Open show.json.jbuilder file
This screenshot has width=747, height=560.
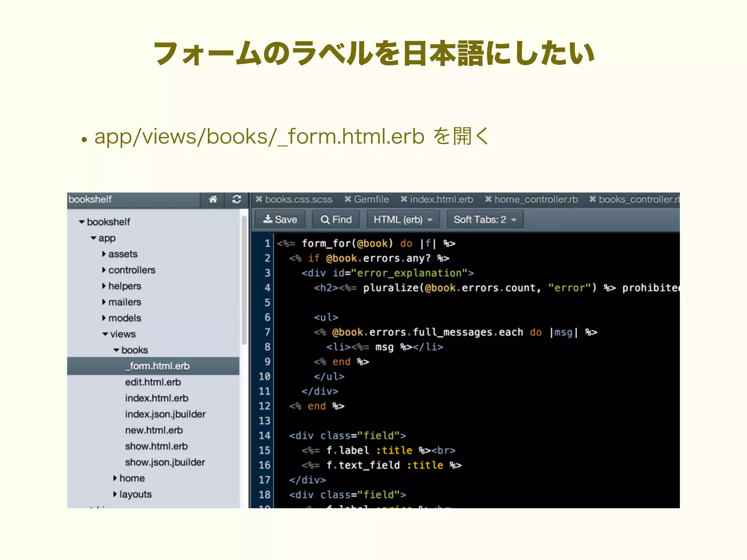pos(165,462)
